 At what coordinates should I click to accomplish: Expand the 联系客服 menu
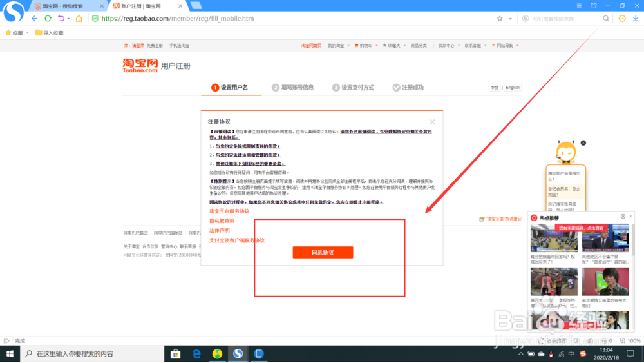point(475,46)
